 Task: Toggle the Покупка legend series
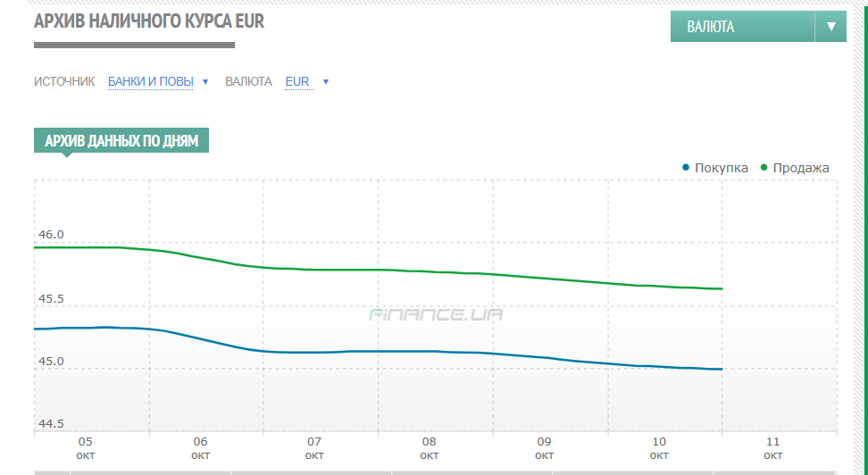[x=715, y=168]
